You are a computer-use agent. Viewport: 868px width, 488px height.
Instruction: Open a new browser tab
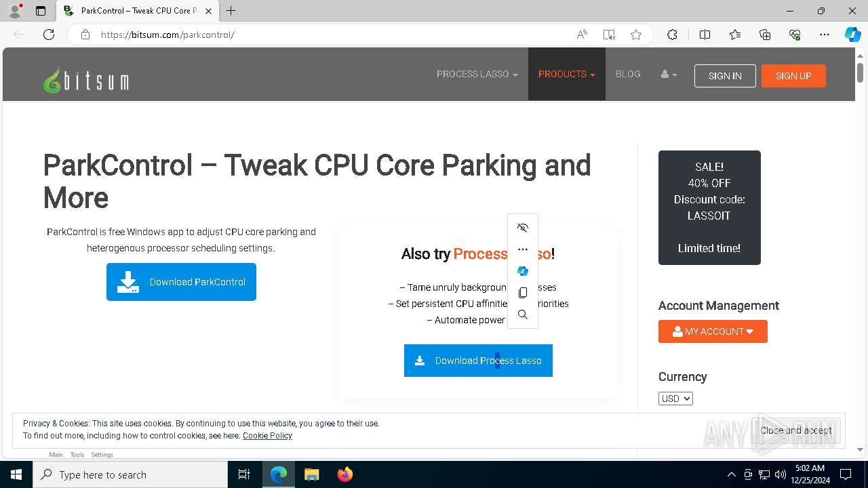coord(231,11)
